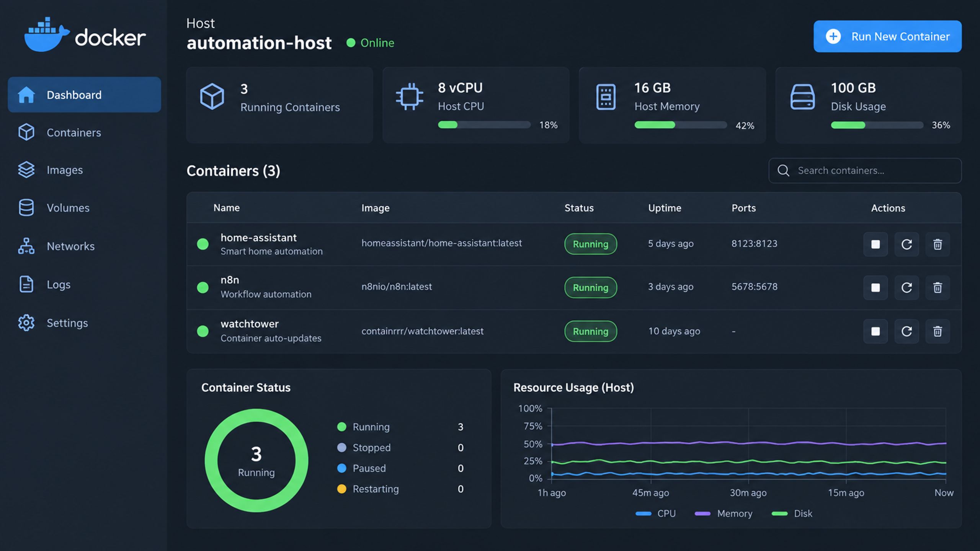
Task: Click the Host CPU usage bar
Action: [x=484, y=125]
